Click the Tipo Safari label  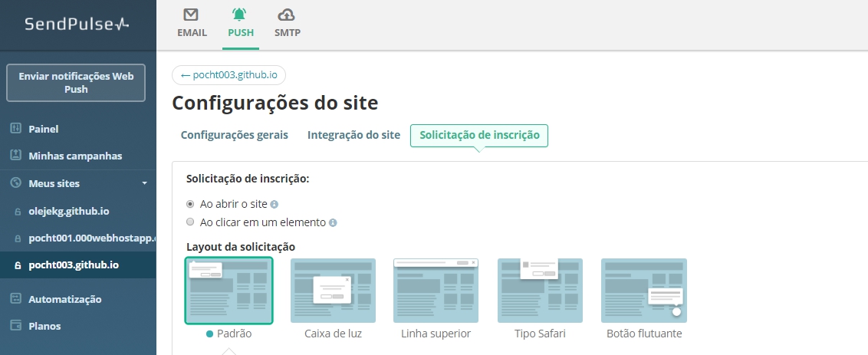(540, 334)
